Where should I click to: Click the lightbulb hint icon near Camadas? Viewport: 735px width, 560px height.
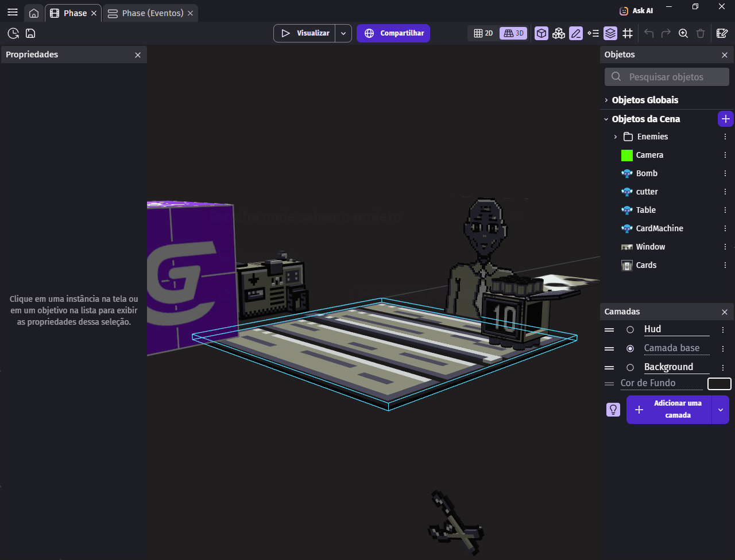tap(613, 409)
